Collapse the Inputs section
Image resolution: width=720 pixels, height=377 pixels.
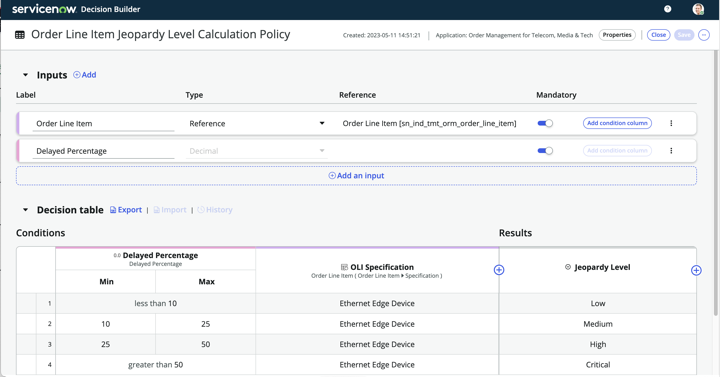(25, 75)
